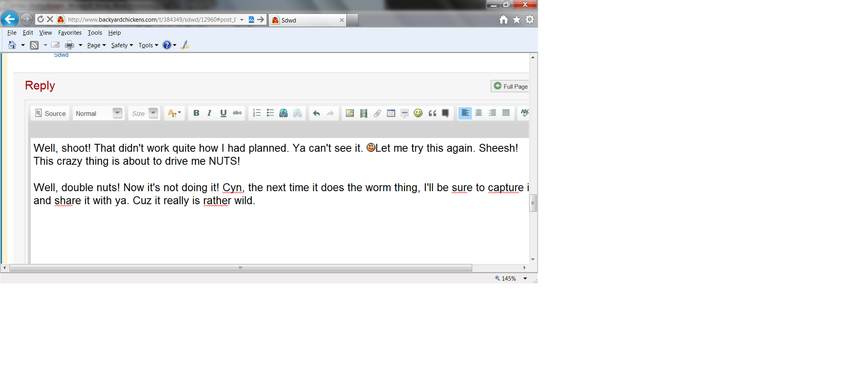The height and width of the screenshot is (391, 868).
Task: Open the text color picker
Action: point(174,113)
